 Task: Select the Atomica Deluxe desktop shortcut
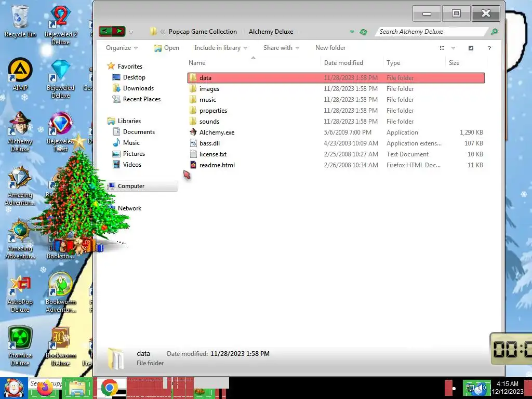click(20, 346)
